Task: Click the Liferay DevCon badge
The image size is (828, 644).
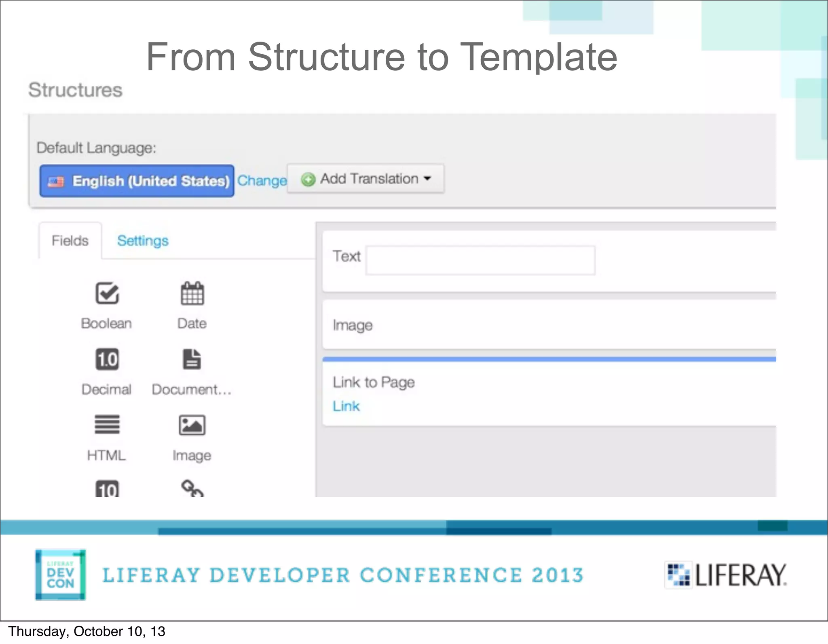Action: pos(61,574)
